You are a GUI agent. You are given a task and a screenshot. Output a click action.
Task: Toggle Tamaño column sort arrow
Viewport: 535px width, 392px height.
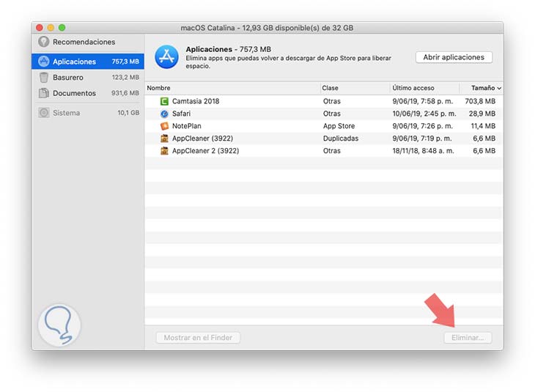click(x=499, y=89)
